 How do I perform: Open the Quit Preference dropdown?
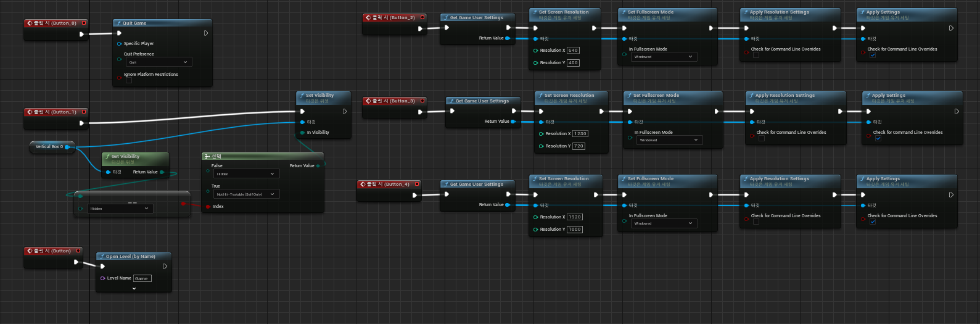(x=159, y=62)
